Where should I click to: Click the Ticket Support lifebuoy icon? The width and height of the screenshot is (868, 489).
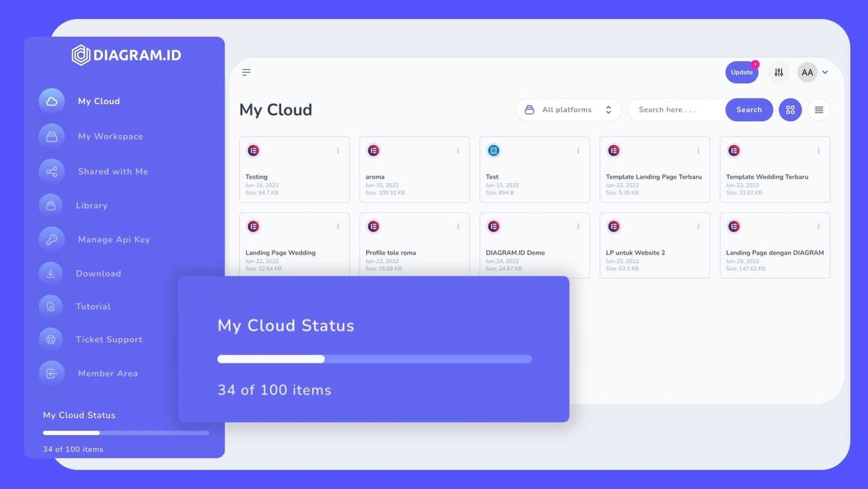pyautogui.click(x=51, y=339)
